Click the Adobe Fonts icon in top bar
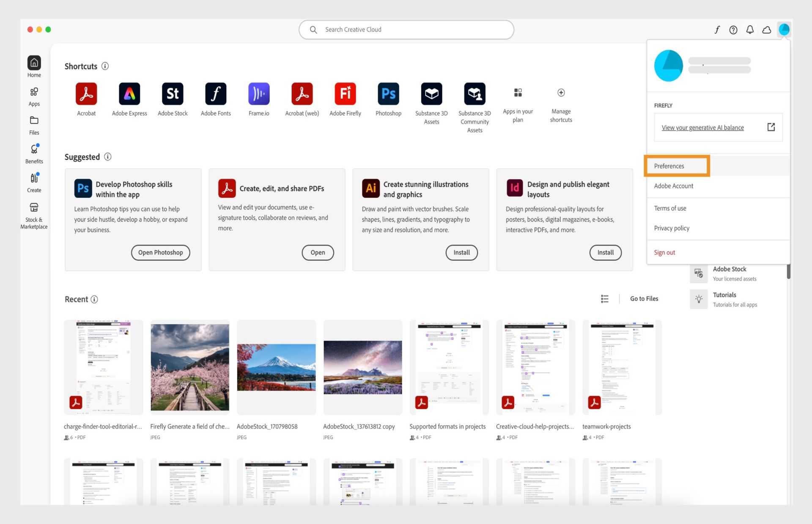812x524 pixels. click(717, 30)
